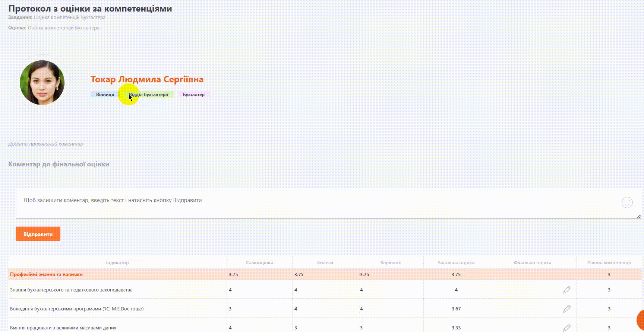The height and width of the screenshot is (332, 644).
Task: Click pencil icon for large data arrays row
Action: pyautogui.click(x=566, y=328)
